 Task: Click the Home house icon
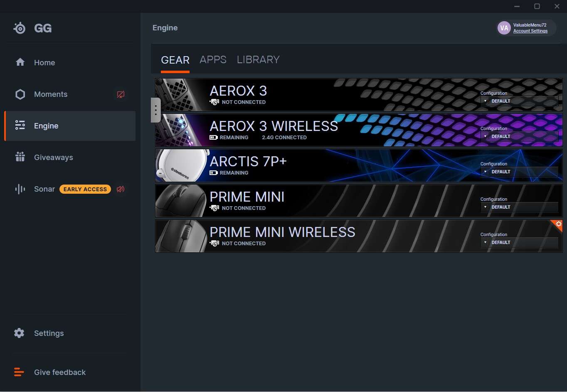20,62
